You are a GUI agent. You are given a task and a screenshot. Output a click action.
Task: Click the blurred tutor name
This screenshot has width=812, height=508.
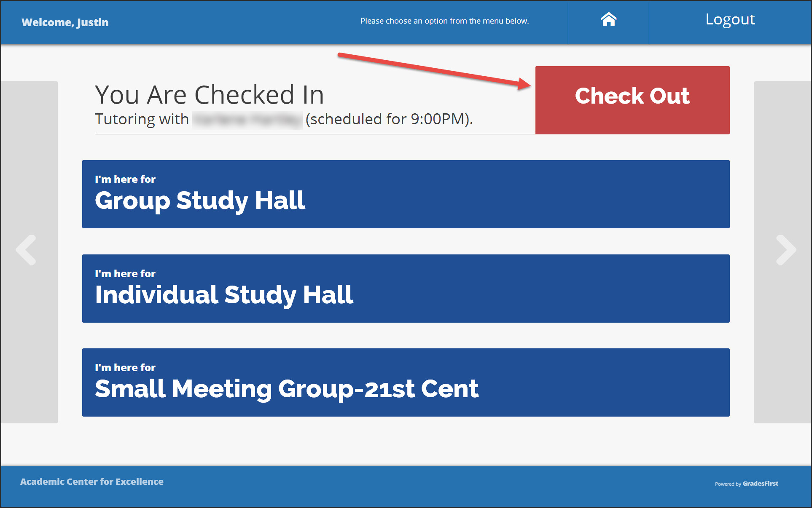tap(247, 120)
